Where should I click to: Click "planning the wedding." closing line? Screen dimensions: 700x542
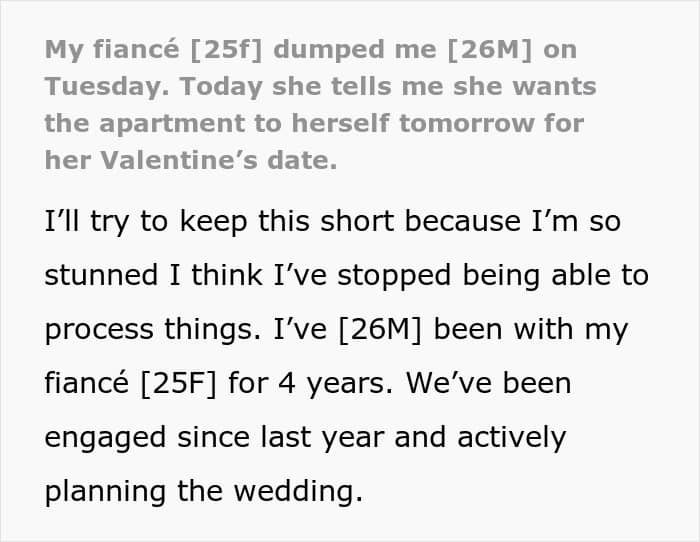pos(204,491)
